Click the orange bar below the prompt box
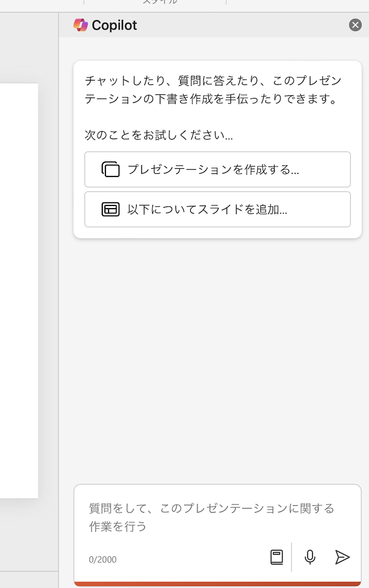Viewport: 369px width, 588px height. point(217,584)
